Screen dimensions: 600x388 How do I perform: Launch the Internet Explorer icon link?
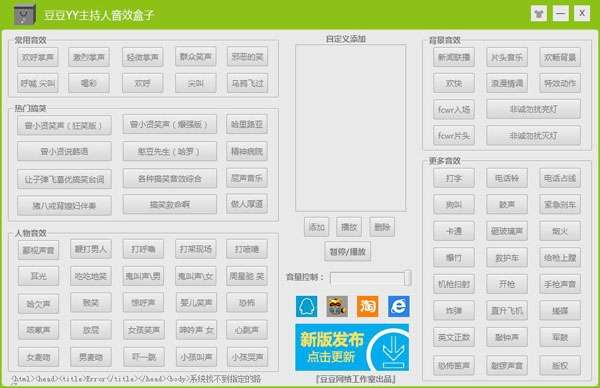click(x=398, y=306)
